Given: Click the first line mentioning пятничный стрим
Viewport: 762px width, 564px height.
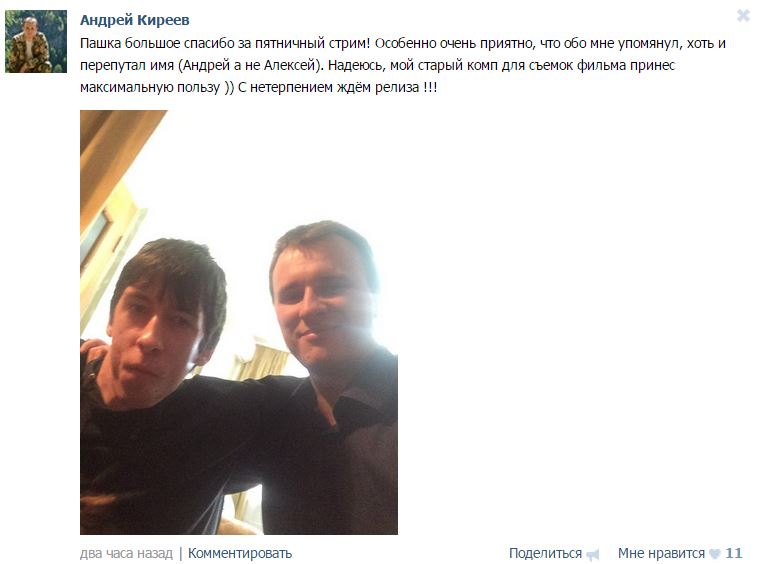Looking at the screenshot, I should [403, 43].
